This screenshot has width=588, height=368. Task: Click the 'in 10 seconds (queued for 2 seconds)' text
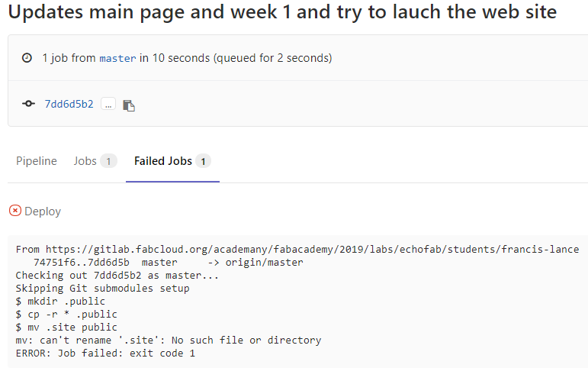[236, 58]
